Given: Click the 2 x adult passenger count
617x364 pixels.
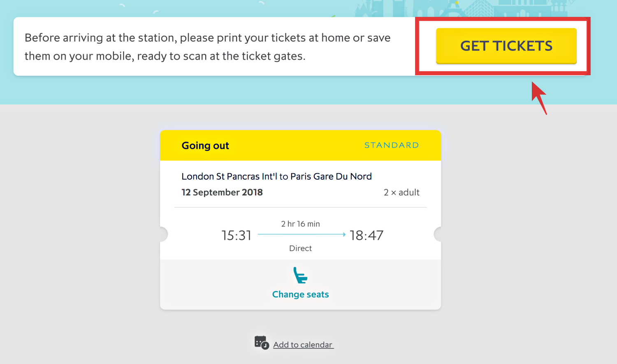Looking at the screenshot, I should [401, 192].
